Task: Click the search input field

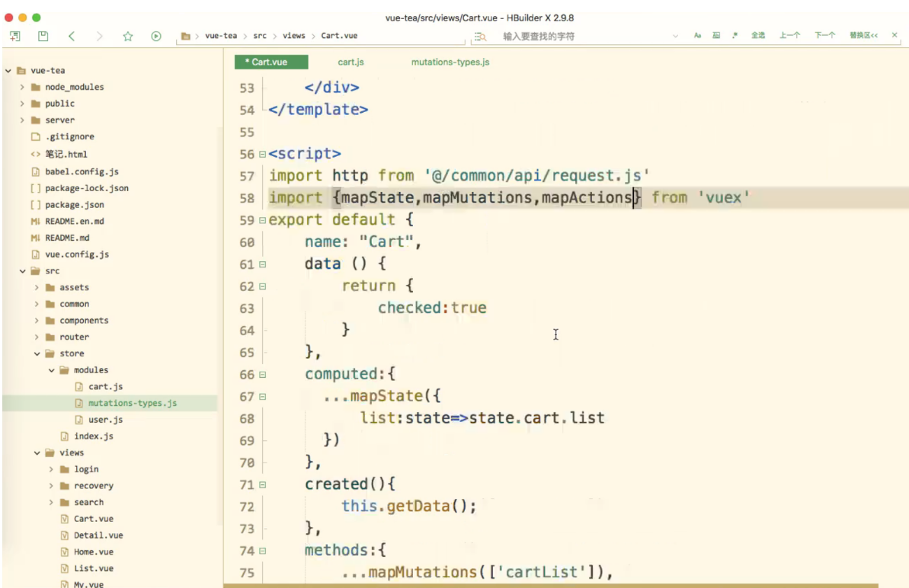Action: point(583,36)
